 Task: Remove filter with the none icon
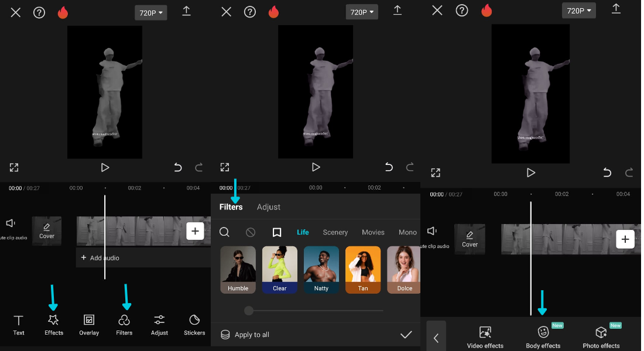pyautogui.click(x=251, y=232)
